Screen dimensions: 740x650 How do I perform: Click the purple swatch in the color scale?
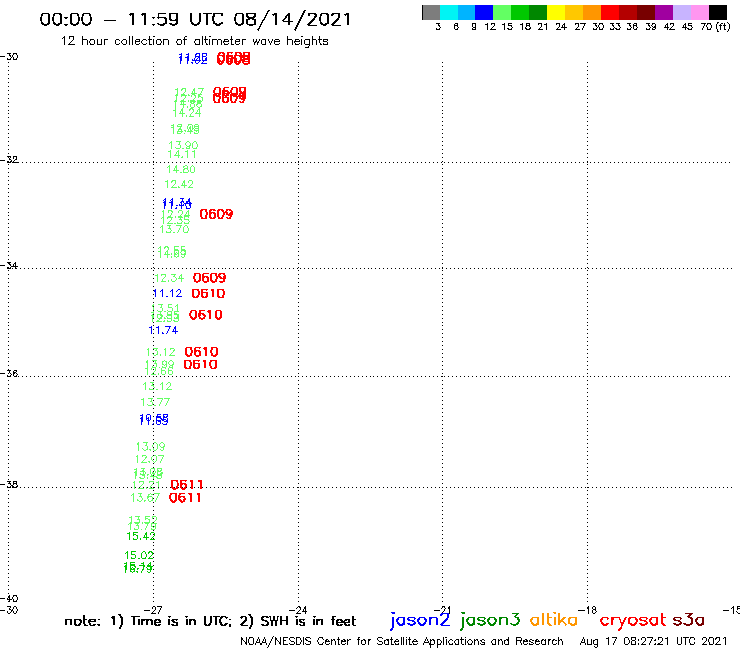click(x=664, y=12)
